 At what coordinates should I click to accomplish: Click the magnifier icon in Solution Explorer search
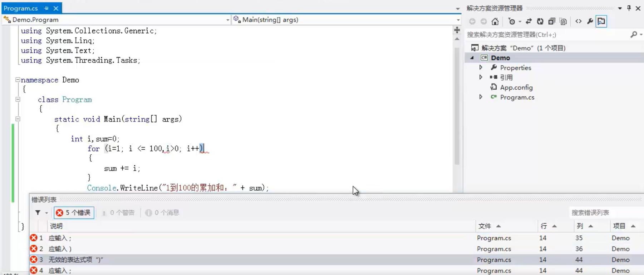coord(634,34)
